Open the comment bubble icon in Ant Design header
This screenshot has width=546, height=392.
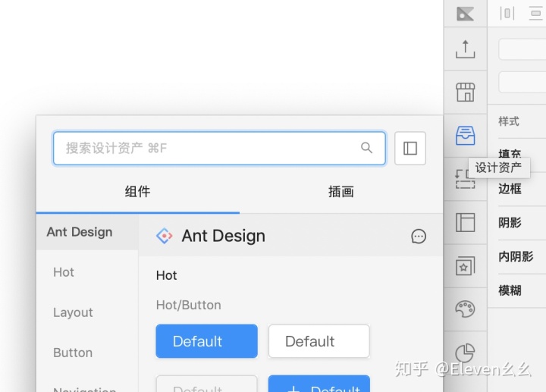(x=419, y=237)
